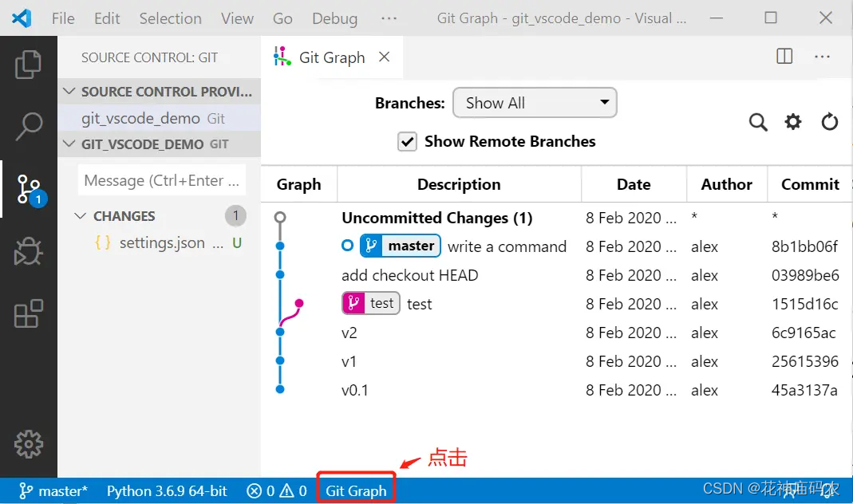Viewport: 853px width, 504px height.
Task: Select the v2 commit row
Action: (x=556, y=333)
